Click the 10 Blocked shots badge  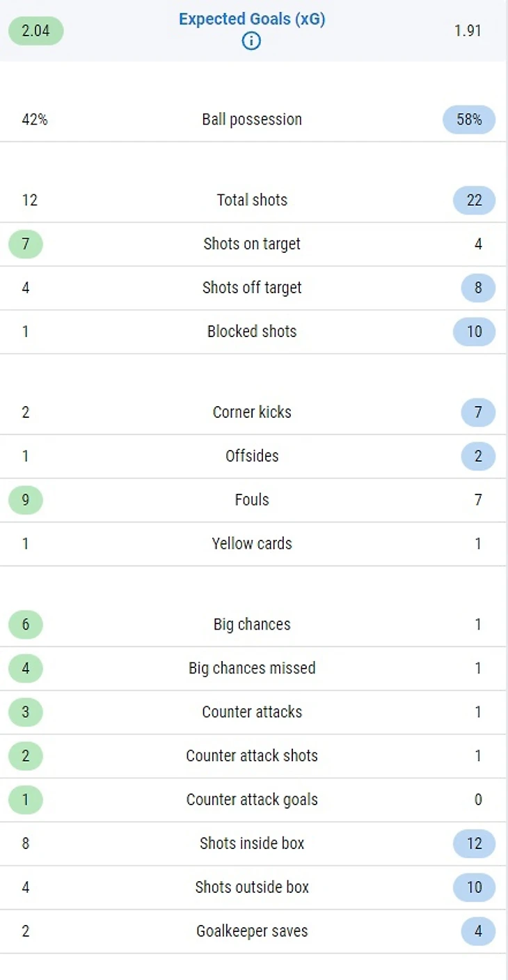pyautogui.click(x=474, y=332)
